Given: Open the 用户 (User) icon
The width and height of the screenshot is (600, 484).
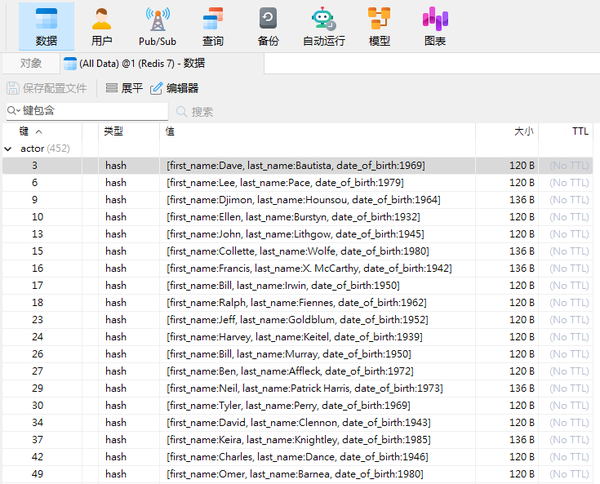Looking at the screenshot, I should [101, 26].
